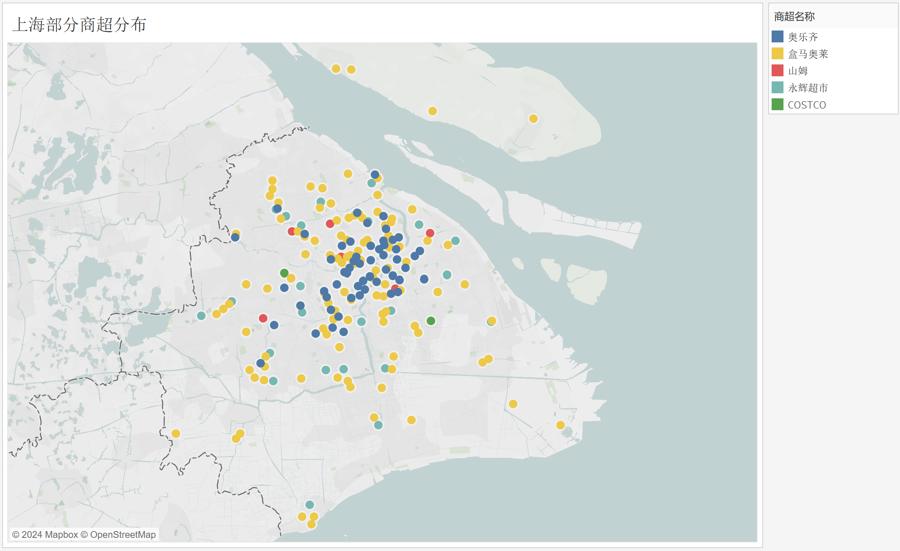The image size is (900, 551).
Task: Click the 奥乐齐 legend label text
Action: coord(802,37)
